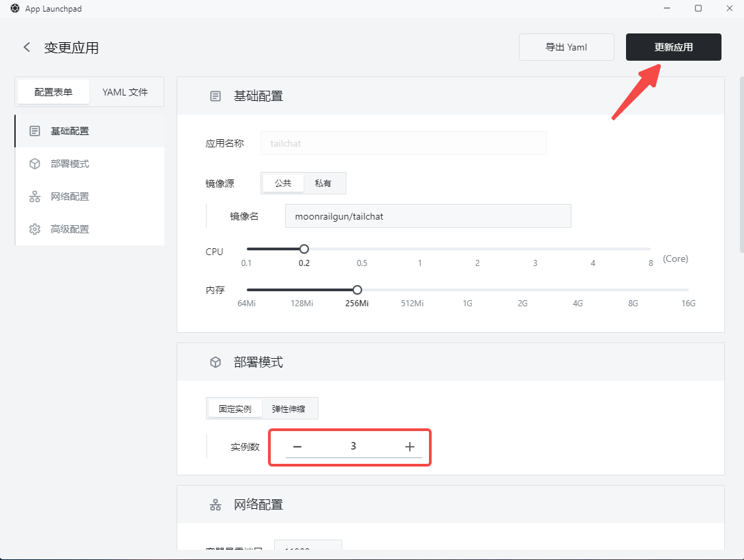
Task: Click the 基础配置 section header icon
Action: 215,96
